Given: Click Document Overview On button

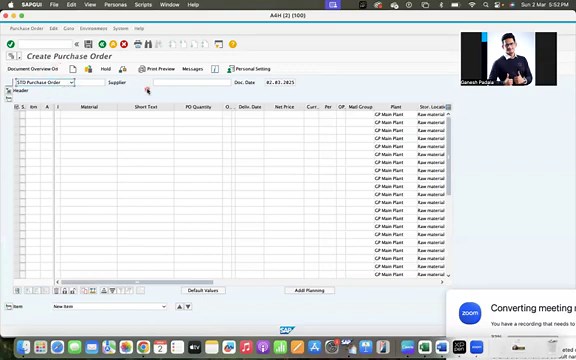Looking at the screenshot, I should pos(33,69).
